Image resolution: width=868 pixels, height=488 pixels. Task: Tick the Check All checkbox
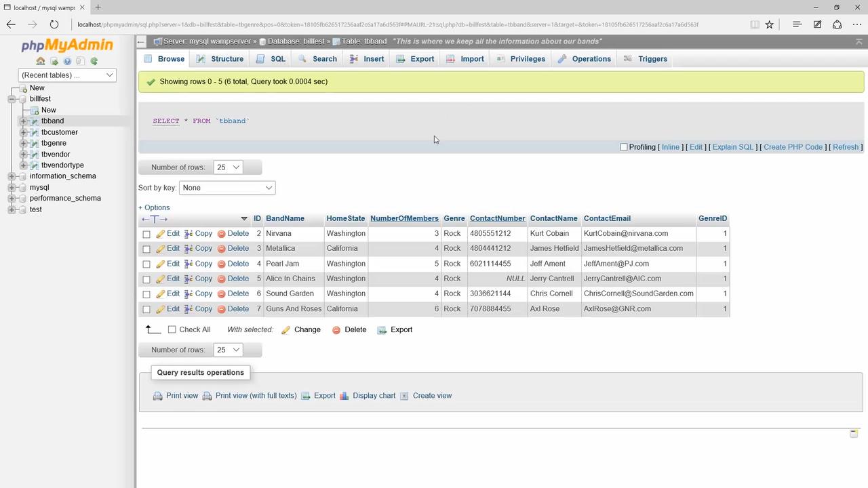172,329
